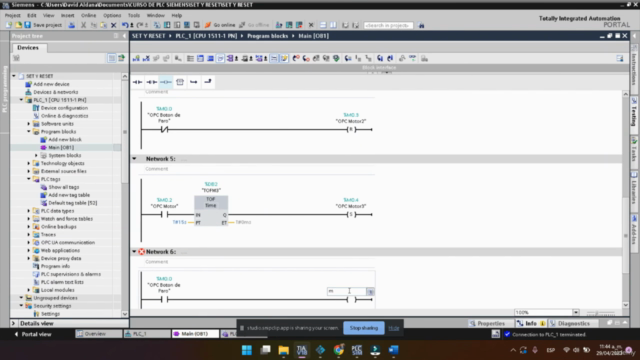Create a new project with toolbar icon
The height and width of the screenshot is (360, 640).
9,25
